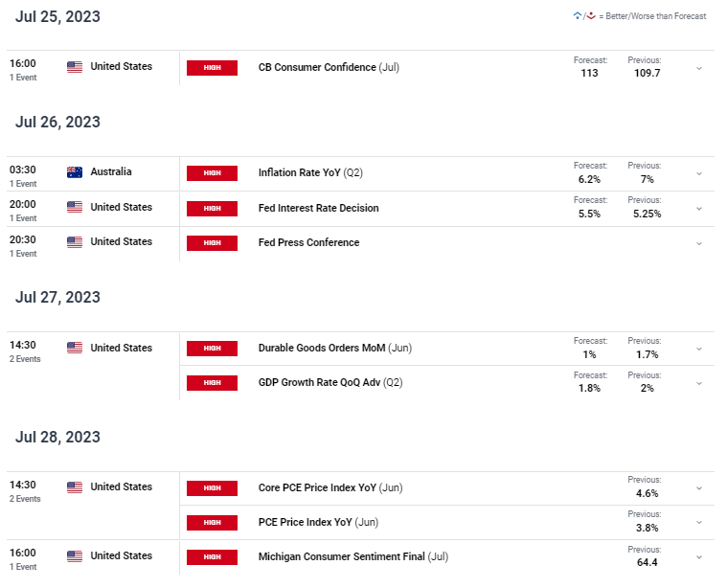Click the Better/Worse than Forecast legend icon
This screenshot has width=727, height=588.
click(584, 16)
